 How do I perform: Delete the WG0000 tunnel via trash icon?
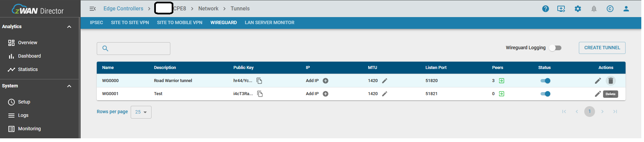(610, 81)
